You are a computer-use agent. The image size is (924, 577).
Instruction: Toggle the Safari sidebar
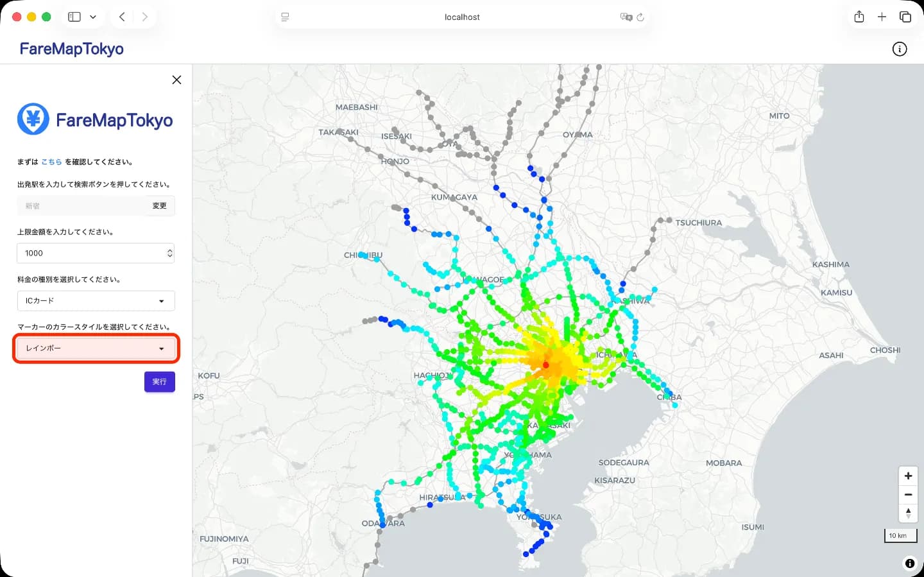74,17
